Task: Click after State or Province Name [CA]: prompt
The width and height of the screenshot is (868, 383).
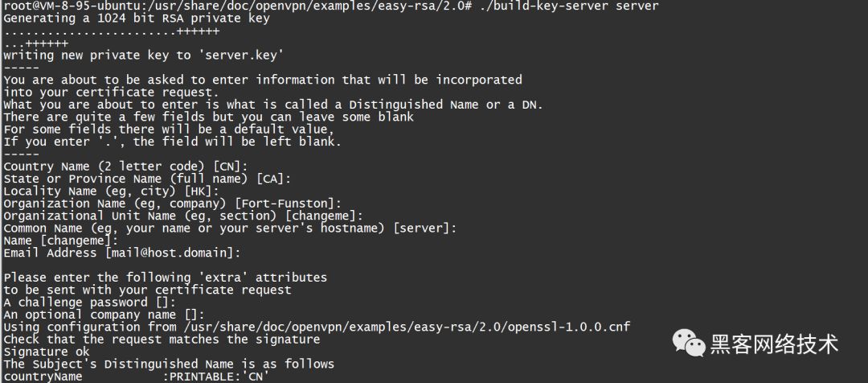Action: [x=296, y=179]
